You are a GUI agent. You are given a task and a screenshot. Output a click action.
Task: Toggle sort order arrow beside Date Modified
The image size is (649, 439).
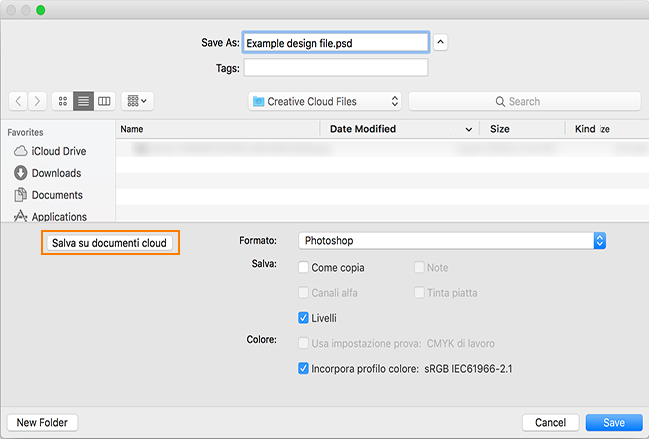coord(469,130)
